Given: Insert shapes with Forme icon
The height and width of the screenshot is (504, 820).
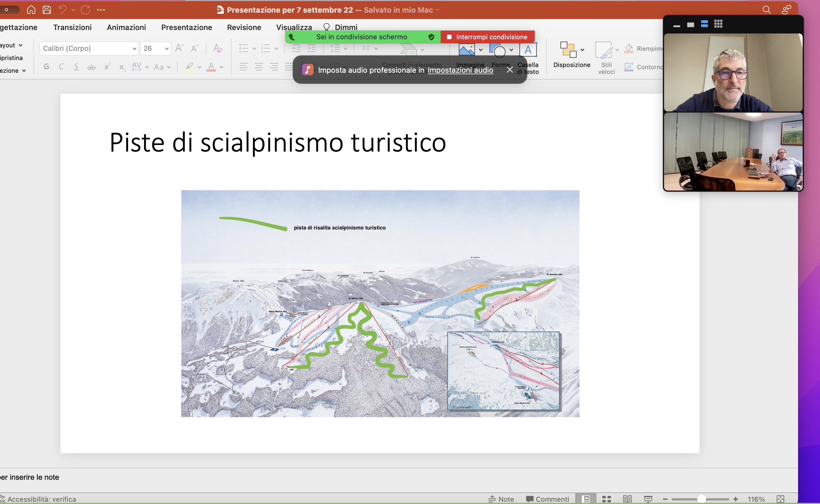Looking at the screenshot, I should (498, 50).
